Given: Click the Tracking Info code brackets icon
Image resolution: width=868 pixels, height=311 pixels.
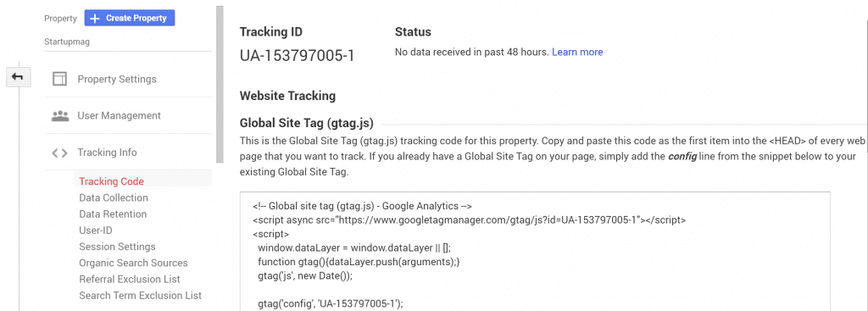Looking at the screenshot, I should point(59,153).
